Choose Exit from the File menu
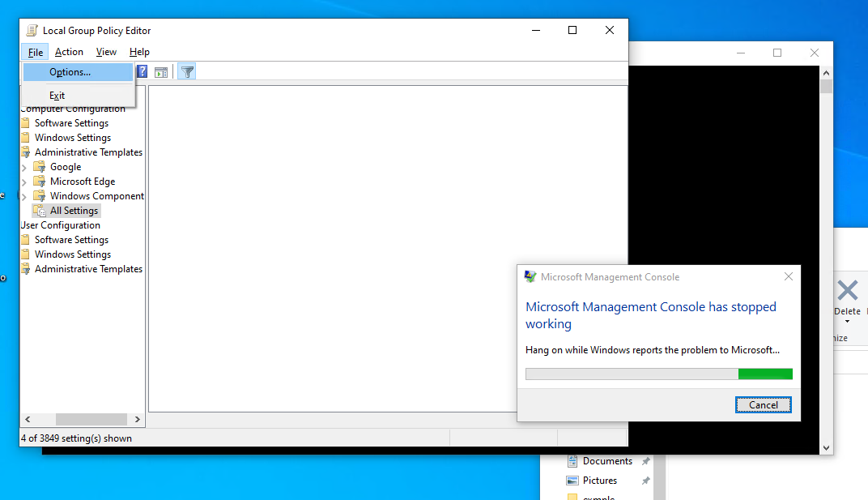 coord(78,96)
